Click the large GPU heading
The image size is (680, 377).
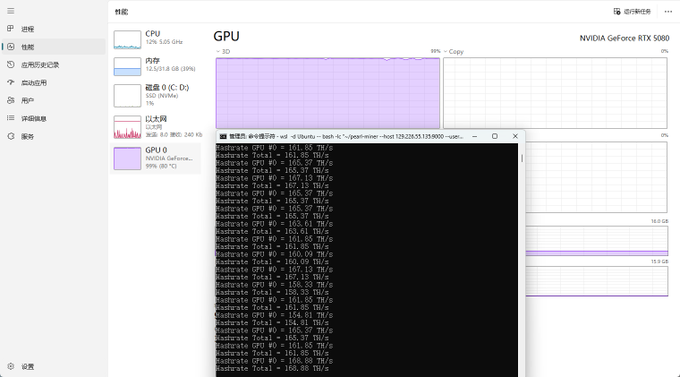coord(226,36)
